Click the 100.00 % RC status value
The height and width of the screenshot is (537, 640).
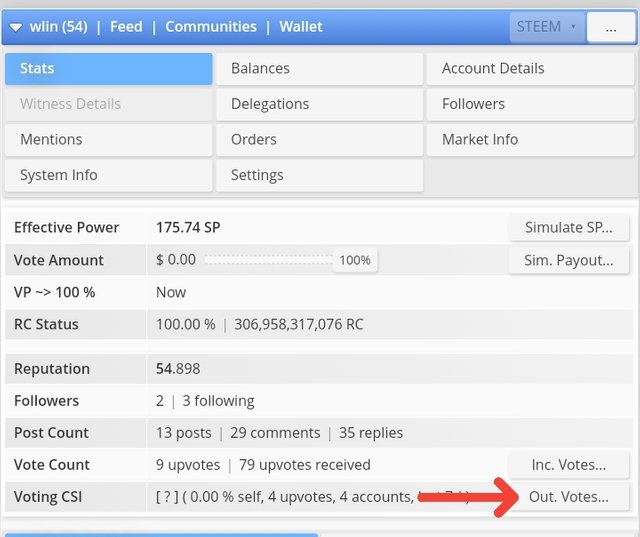(x=186, y=324)
